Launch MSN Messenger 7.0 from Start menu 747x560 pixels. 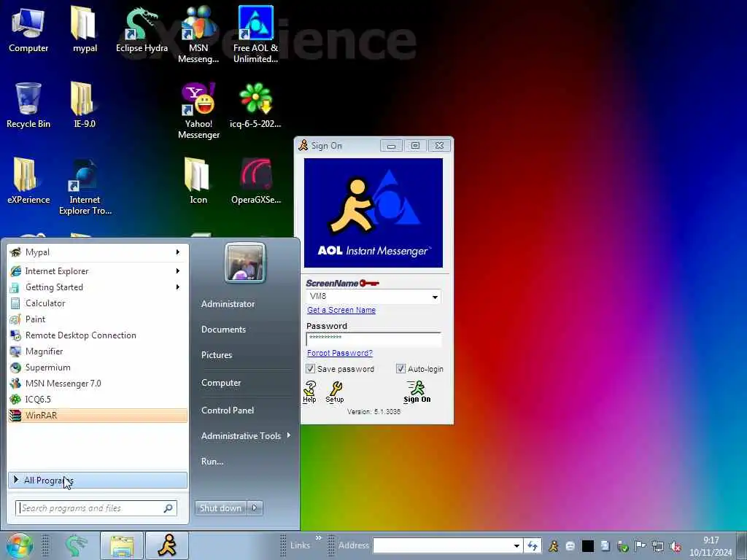[98, 384]
